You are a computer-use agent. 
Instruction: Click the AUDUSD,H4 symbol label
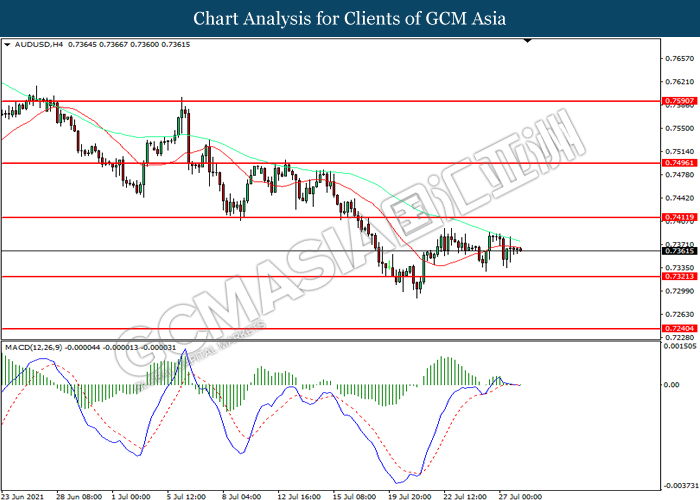pyautogui.click(x=37, y=45)
